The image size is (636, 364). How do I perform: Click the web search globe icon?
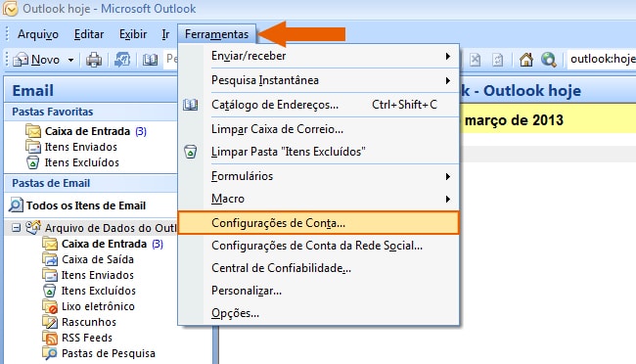pyautogui.click(x=549, y=60)
